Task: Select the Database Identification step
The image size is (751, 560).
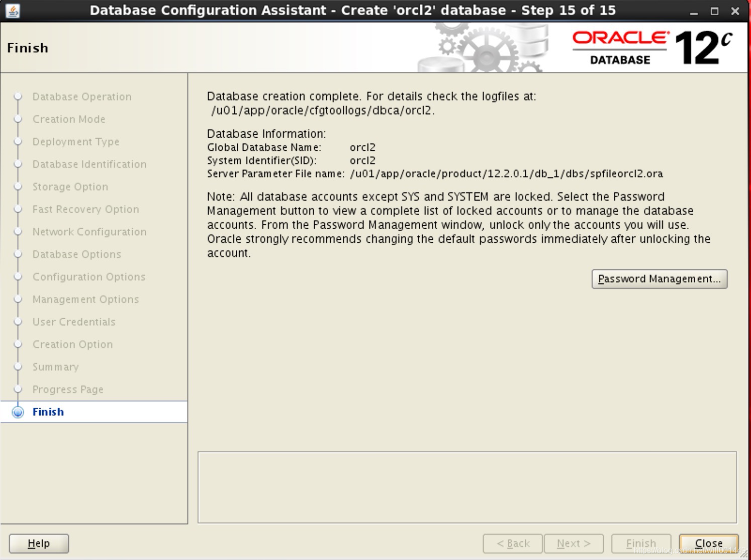Action: click(89, 164)
